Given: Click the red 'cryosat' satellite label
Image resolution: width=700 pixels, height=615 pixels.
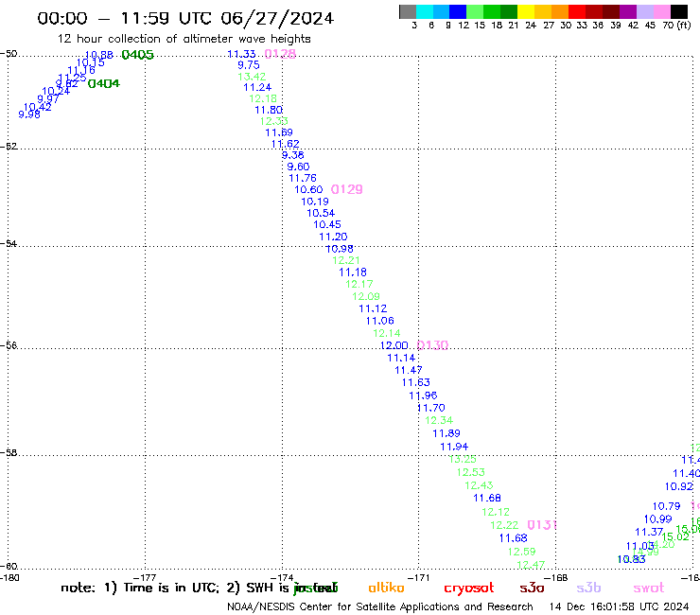Looking at the screenshot, I should tap(469, 589).
